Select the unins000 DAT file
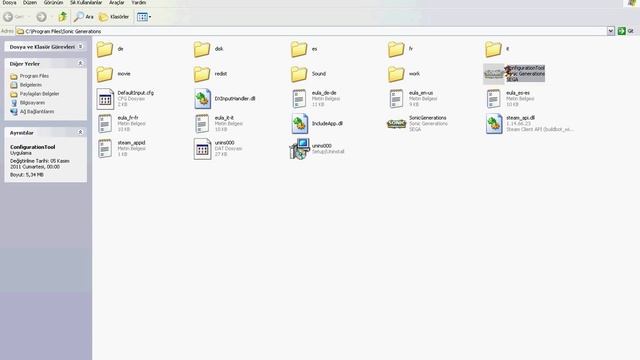This screenshot has height=360, width=640. (x=218, y=149)
